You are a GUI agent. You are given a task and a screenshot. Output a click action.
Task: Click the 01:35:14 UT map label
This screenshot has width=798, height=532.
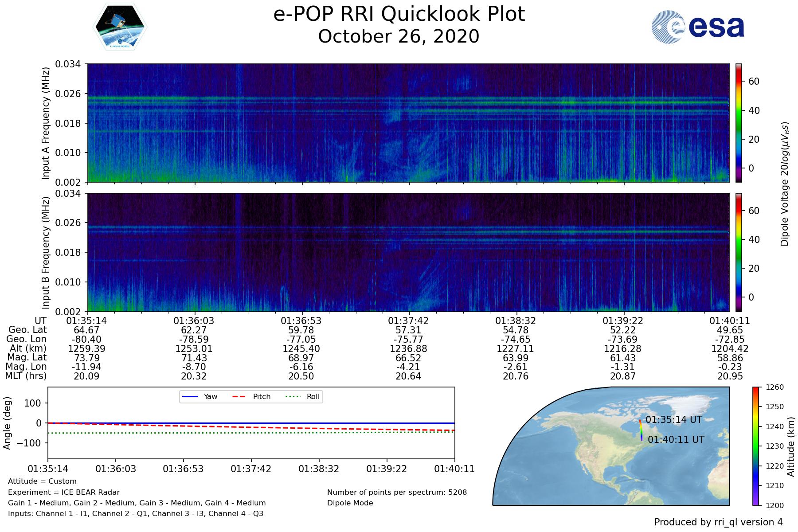673,420
